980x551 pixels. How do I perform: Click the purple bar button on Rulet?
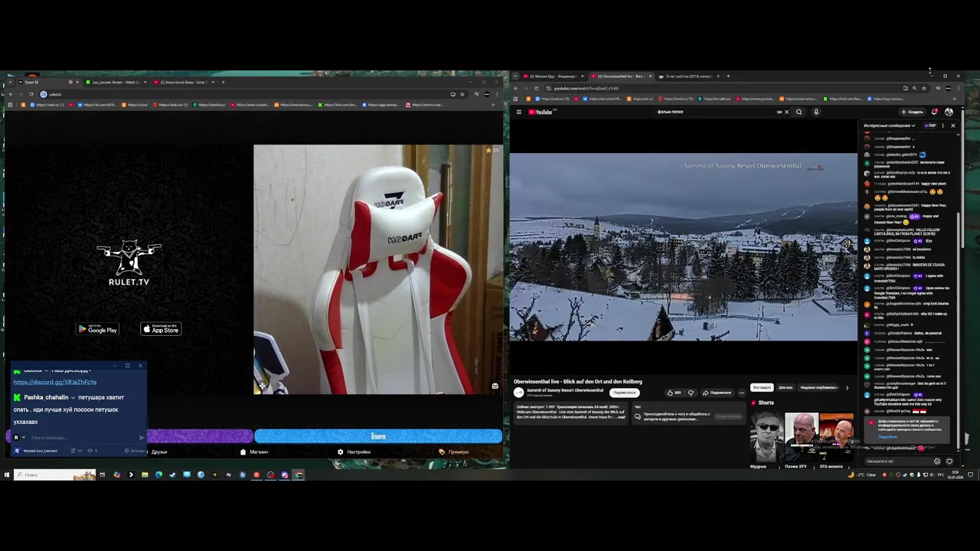200,436
